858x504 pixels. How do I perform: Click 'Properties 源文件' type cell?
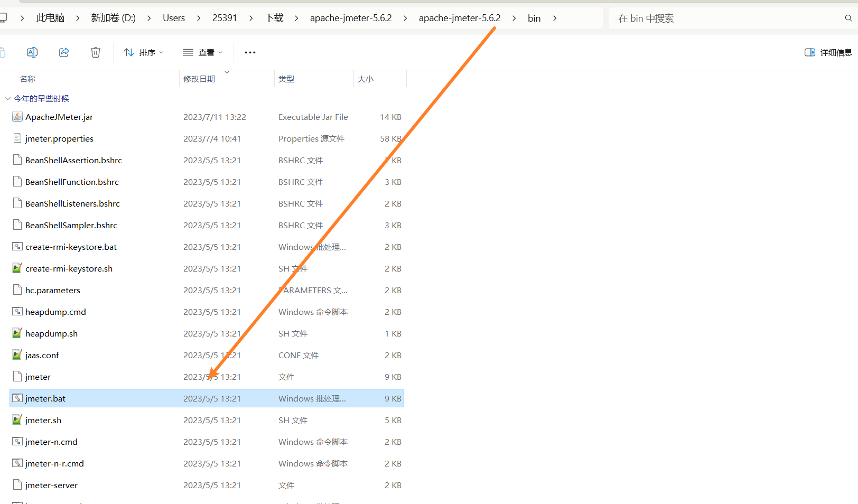coord(311,138)
